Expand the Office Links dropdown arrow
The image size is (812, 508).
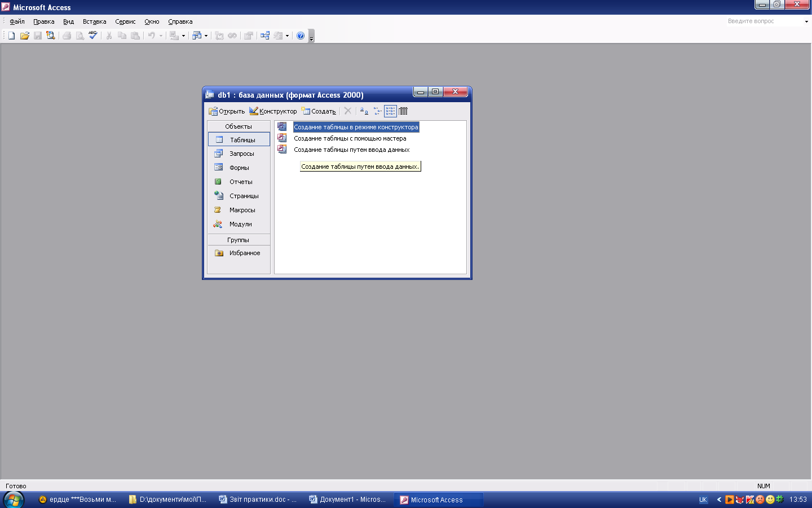coord(183,36)
